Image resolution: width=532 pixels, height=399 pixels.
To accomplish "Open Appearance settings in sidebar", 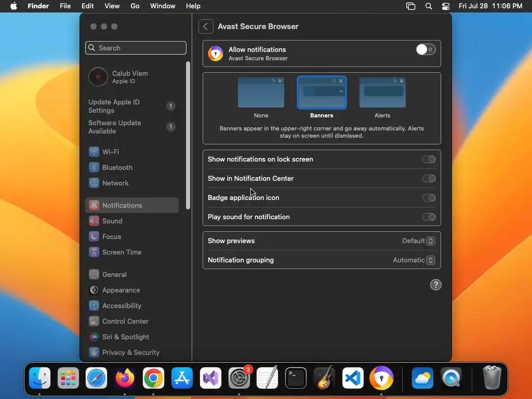I will coord(131,290).
